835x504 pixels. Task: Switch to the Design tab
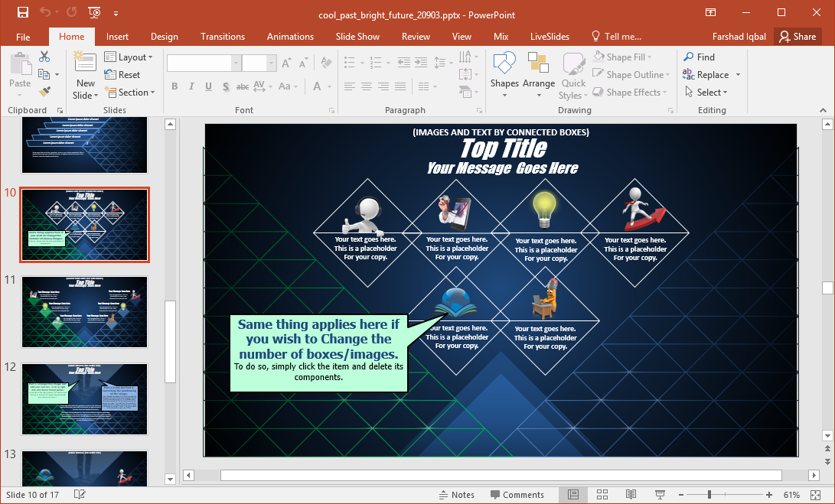coord(164,37)
